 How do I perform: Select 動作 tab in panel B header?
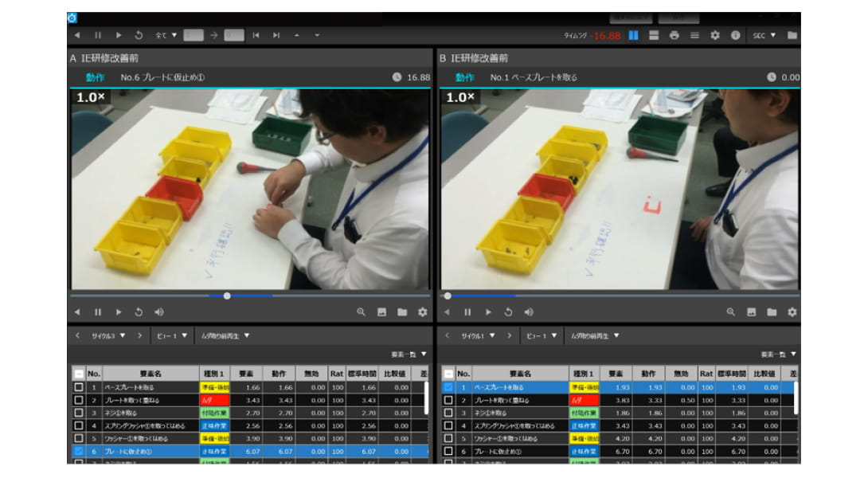click(x=464, y=77)
